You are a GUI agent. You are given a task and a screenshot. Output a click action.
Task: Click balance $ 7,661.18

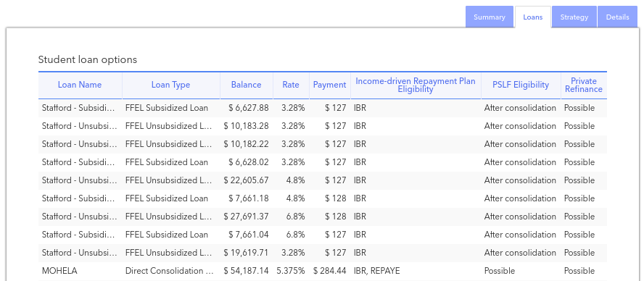coord(249,198)
